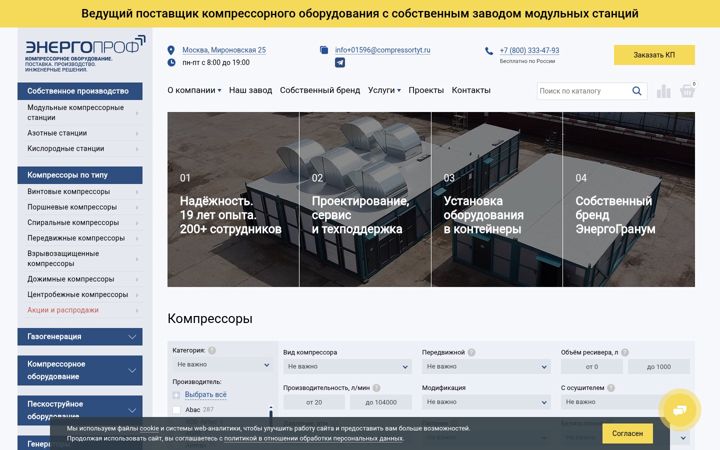
Task: Click the receiver volume 'от 0' field
Action: tap(592, 366)
